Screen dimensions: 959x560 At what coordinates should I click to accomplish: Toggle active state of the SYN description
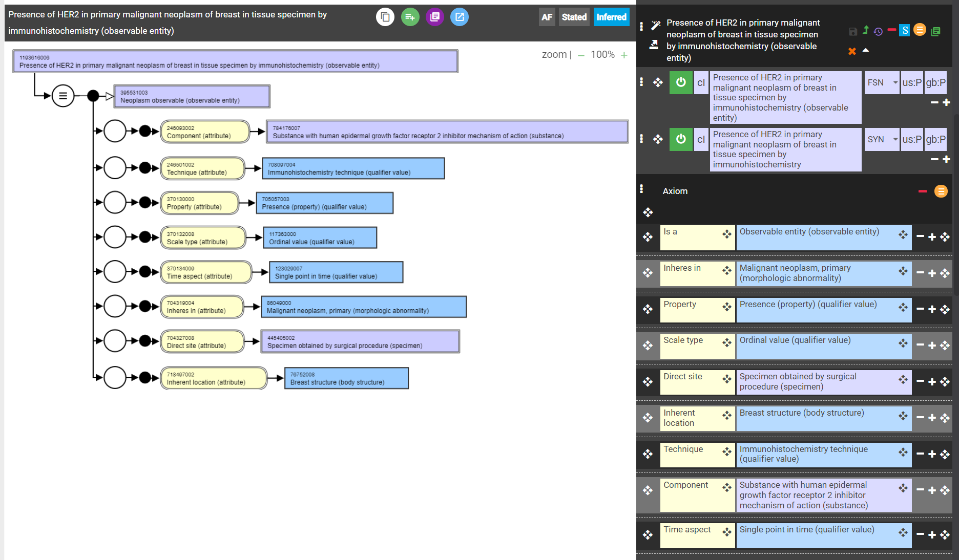(x=681, y=139)
